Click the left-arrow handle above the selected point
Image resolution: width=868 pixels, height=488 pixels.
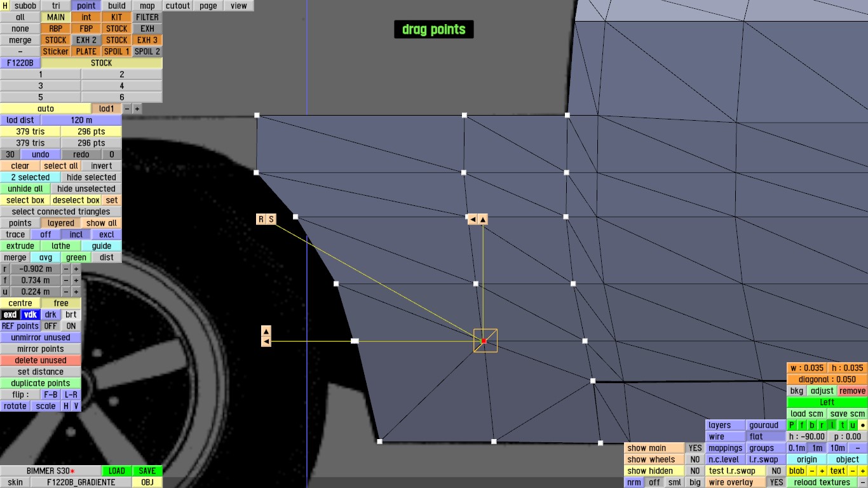472,219
